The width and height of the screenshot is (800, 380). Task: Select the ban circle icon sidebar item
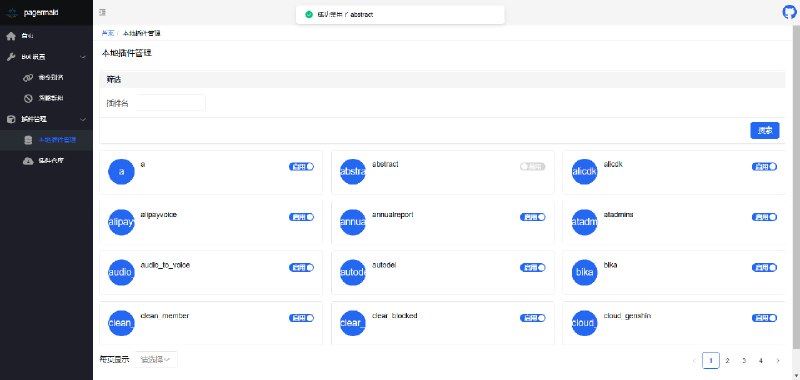(x=29, y=98)
